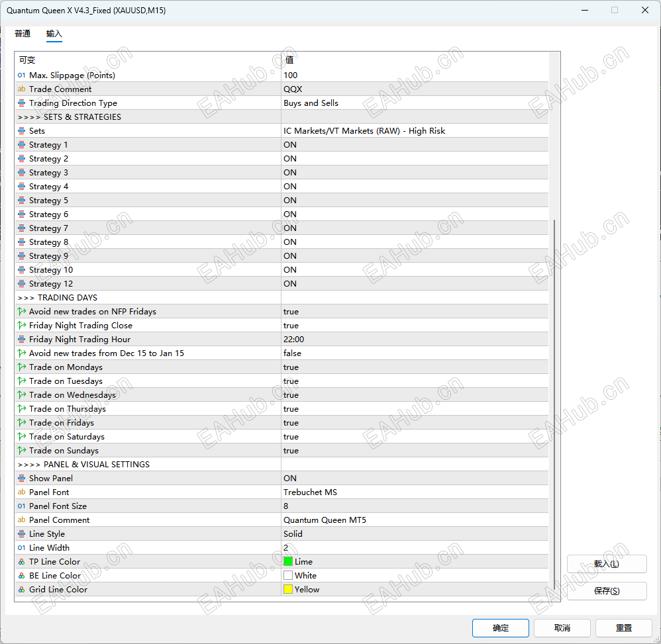Open the Strategy 8 ON value dropdown
The width and height of the screenshot is (661, 644).
pos(415,242)
